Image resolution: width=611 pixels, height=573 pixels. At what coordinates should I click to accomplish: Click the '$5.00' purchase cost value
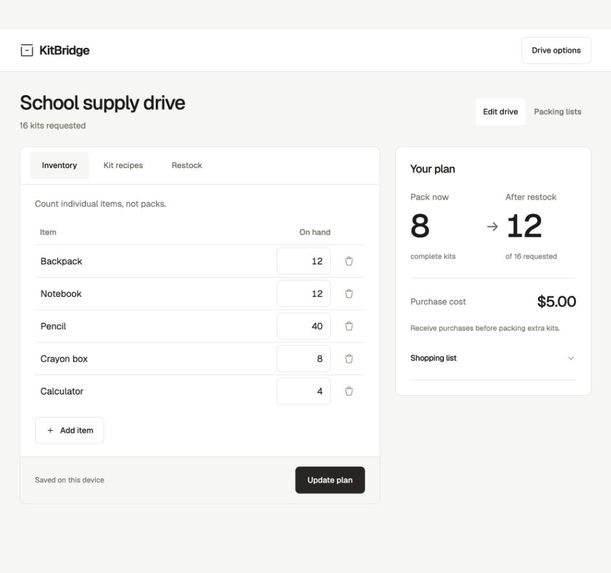click(556, 301)
